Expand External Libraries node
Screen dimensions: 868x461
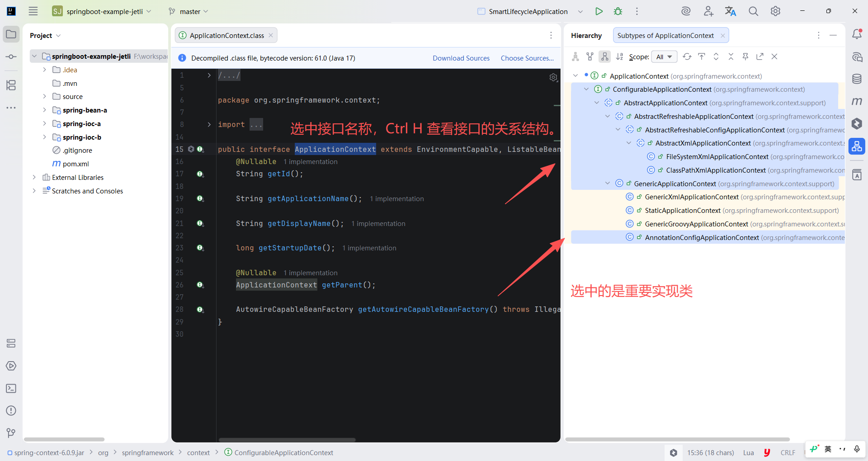[x=34, y=177]
